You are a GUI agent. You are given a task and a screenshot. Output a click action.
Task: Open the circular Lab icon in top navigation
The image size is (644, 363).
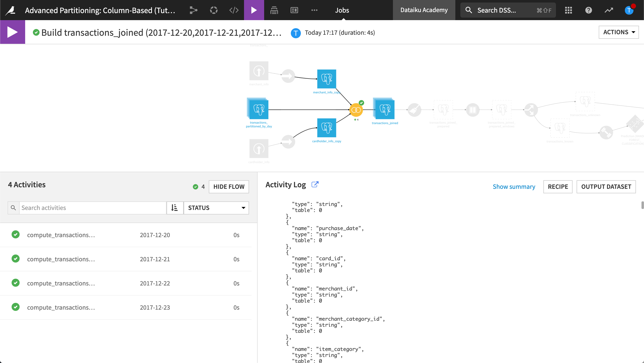(x=213, y=10)
